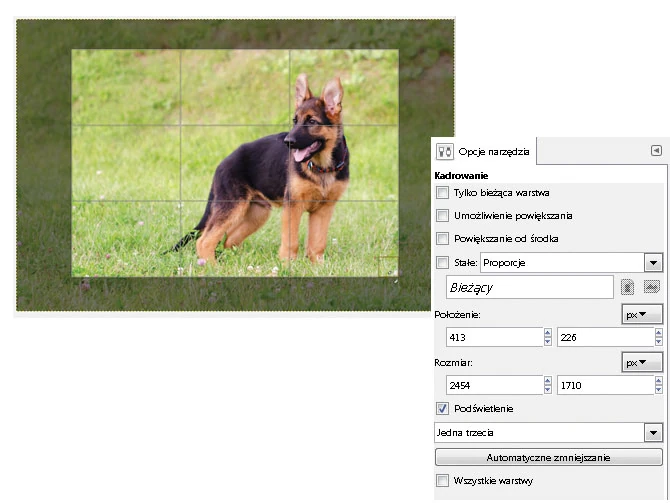Increase position X value 413 with up arrow
The width and height of the screenshot is (670, 503).
pos(548,332)
